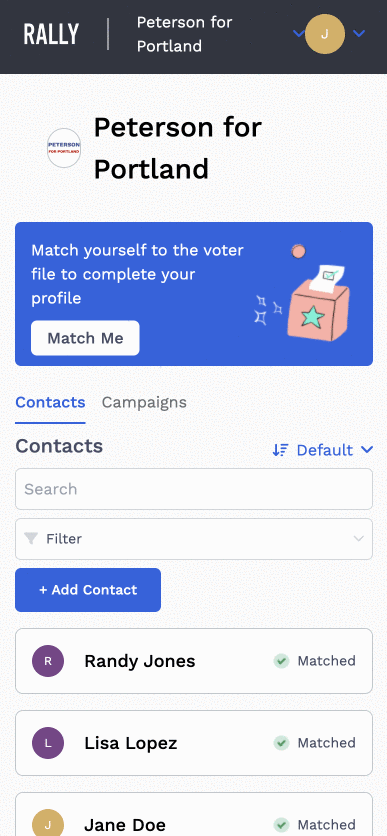Click Lisa Lopez purple L avatar
This screenshot has height=836, width=387.
coord(48,743)
